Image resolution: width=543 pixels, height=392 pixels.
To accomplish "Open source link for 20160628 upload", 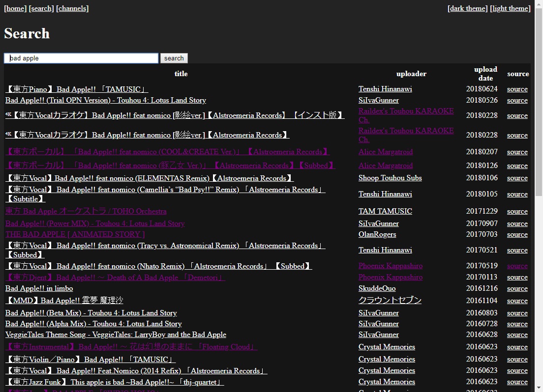I will 517,335.
